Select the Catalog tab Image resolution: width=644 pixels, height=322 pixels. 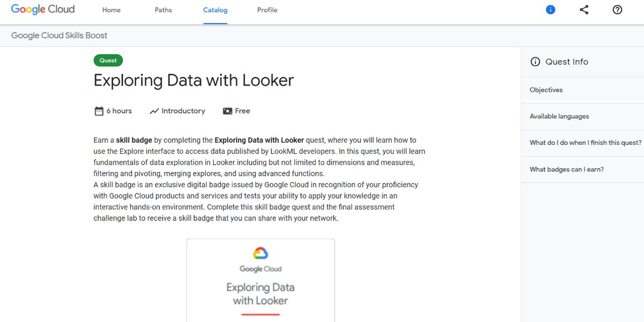coord(215,10)
